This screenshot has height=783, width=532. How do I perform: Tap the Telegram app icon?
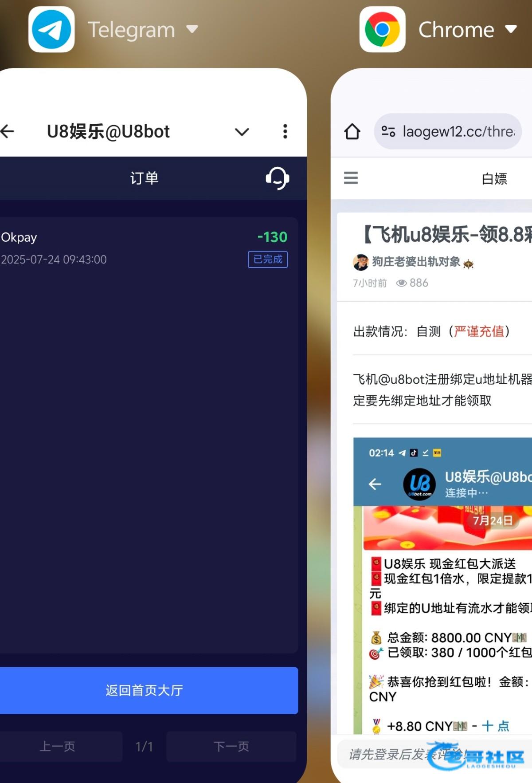coord(51,29)
